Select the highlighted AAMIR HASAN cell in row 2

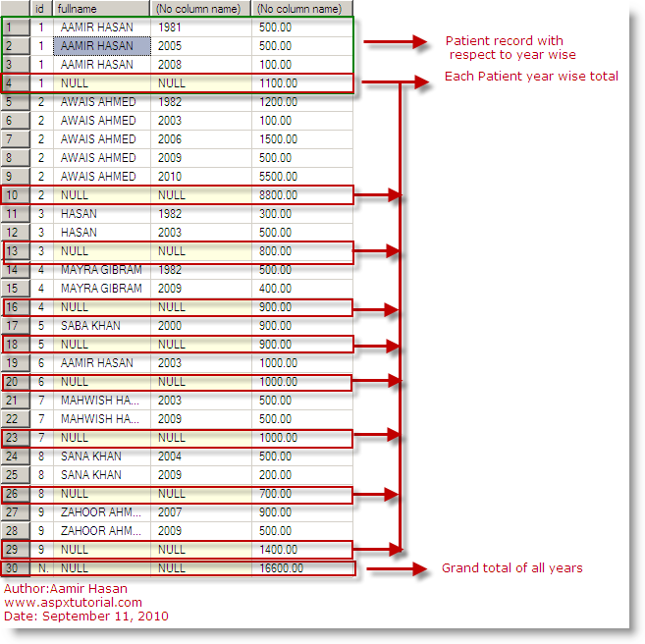tap(102, 46)
